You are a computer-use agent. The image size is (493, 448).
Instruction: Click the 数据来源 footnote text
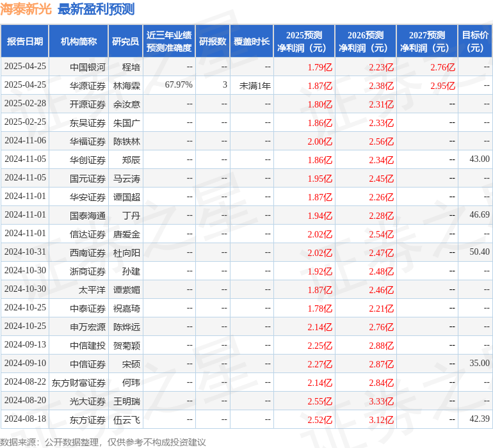coord(103,442)
